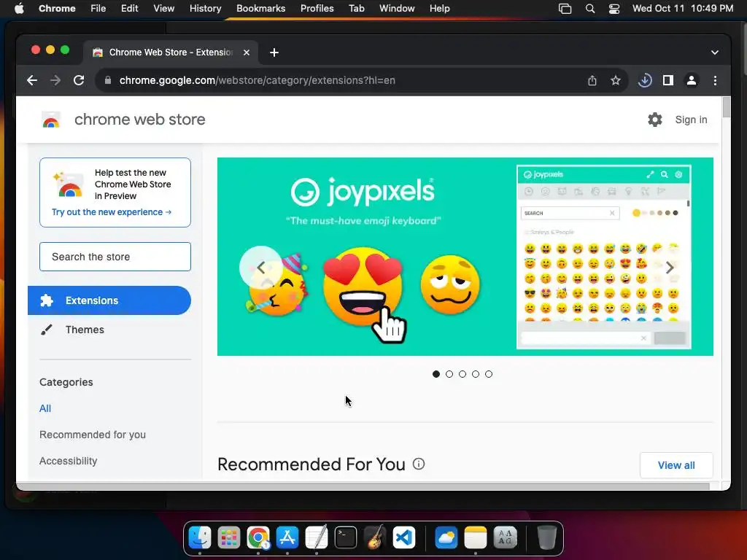Expand the tab search chevron
This screenshot has width=747, height=560.
(715, 52)
